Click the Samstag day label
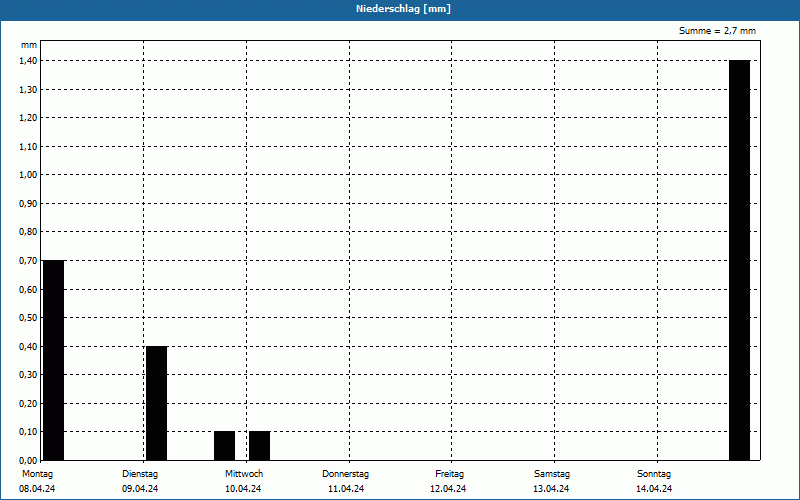 click(552, 474)
